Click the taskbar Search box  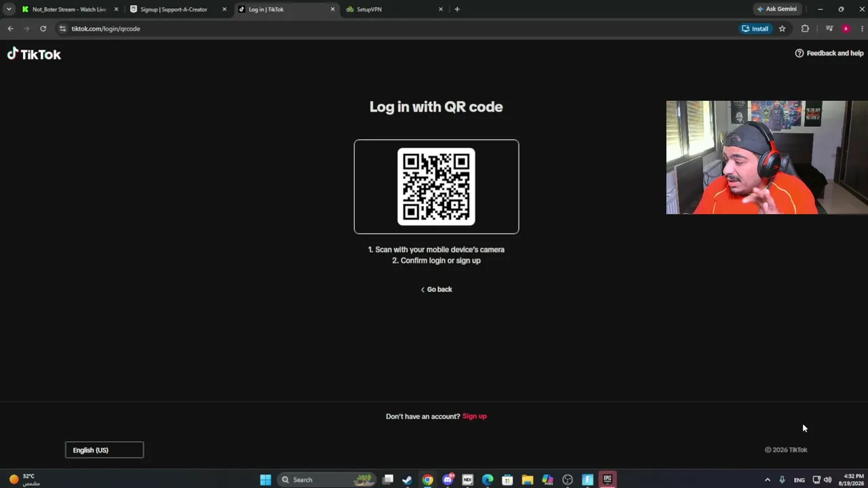click(x=327, y=480)
